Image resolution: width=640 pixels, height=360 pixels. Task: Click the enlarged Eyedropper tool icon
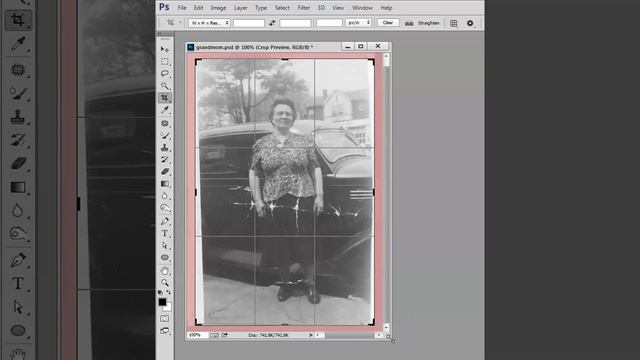(x=18, y=43)
